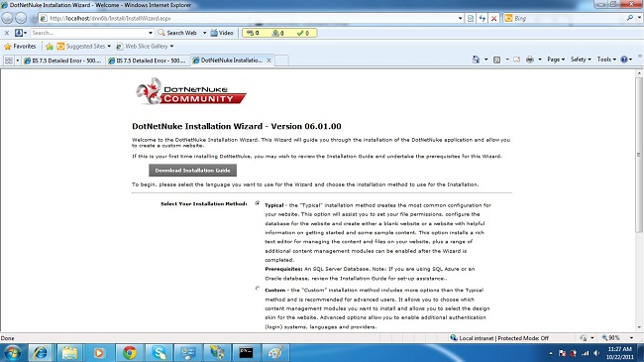Expand Search Web dropdown arrow
The height and width of the screenshot is (362, 644).
point(204,33)
